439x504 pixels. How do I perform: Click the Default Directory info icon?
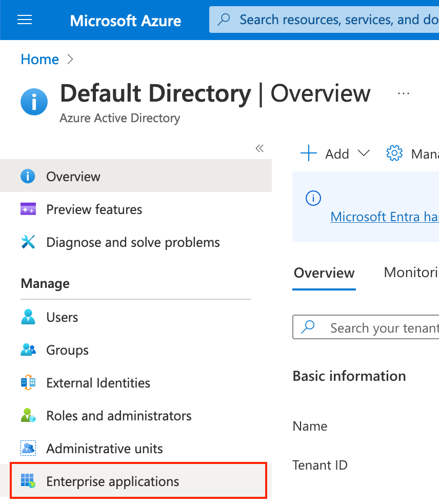[34, 102]
